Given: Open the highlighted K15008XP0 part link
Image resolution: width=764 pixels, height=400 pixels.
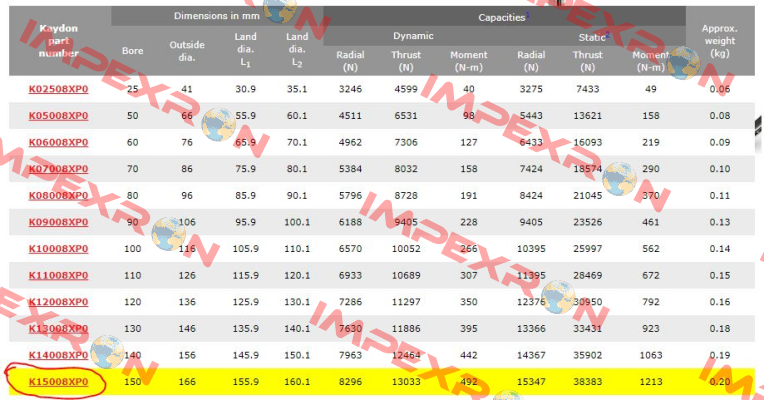Looking at the screenshot, I should click(58, 381).
